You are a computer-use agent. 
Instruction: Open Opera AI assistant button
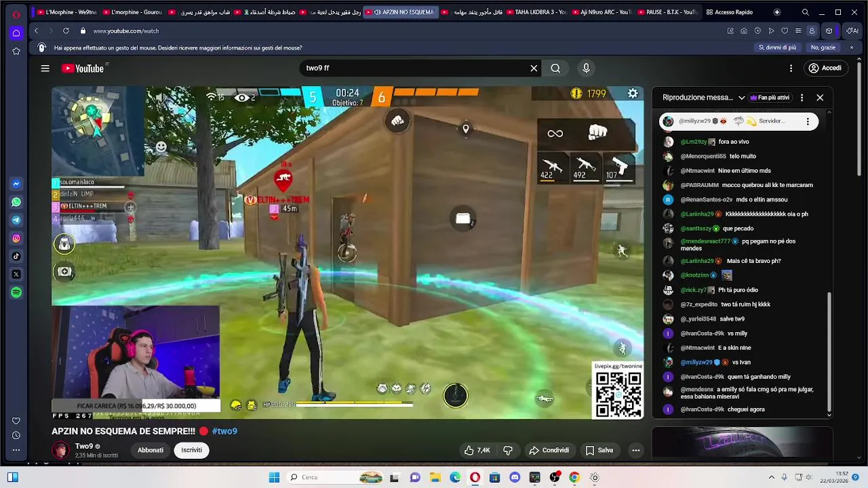pos(852,30)
